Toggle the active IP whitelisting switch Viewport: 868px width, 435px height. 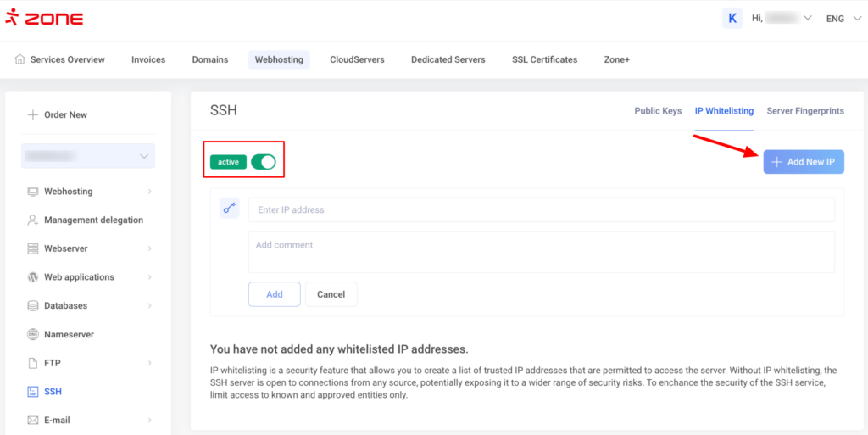point(264,162)
